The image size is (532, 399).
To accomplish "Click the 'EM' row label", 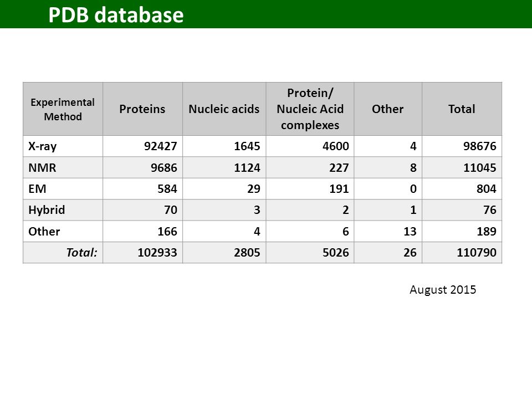I will click(x=37, y=188).
